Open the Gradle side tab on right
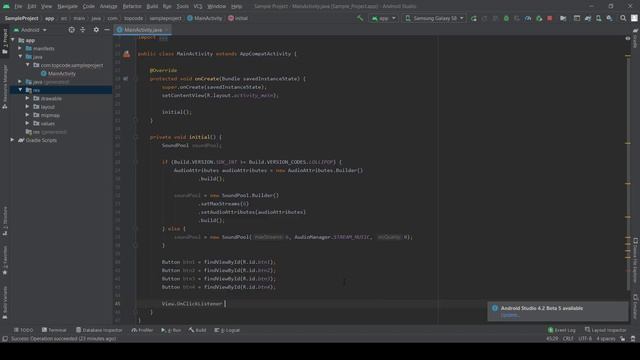The height and width of the screenshot is (360, 640). [635, 38]
